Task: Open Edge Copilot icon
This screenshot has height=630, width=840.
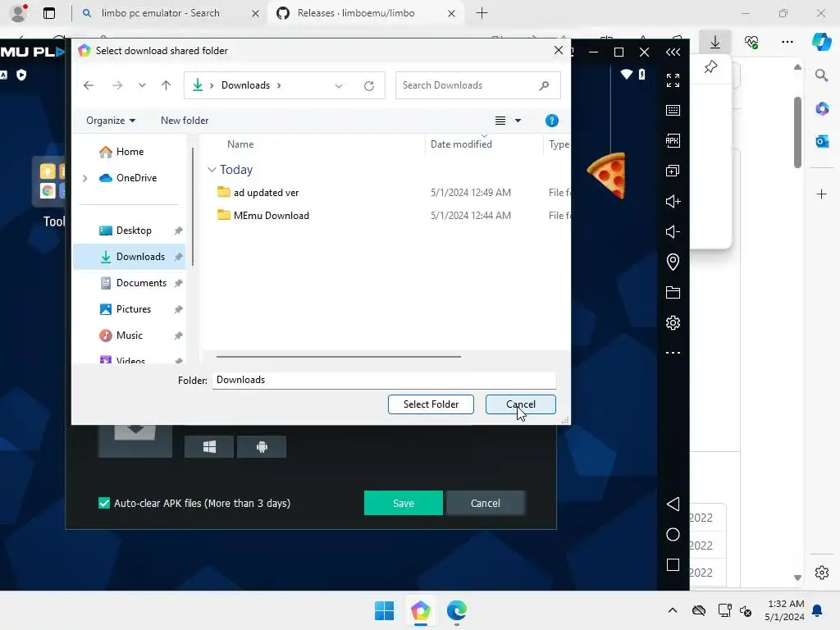Action: pos(821,42)
